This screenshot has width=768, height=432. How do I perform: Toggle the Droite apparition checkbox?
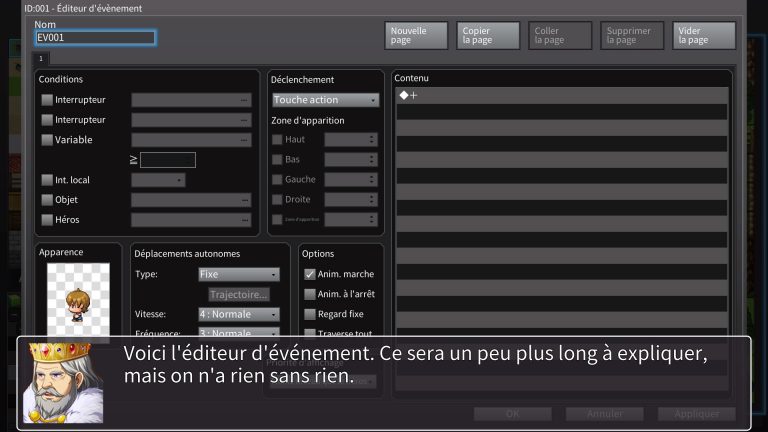[x=277, y=200]
